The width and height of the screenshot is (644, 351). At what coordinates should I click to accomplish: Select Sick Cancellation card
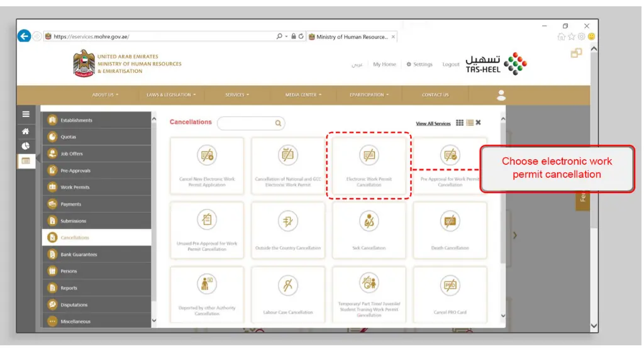[x=369, y=230]
